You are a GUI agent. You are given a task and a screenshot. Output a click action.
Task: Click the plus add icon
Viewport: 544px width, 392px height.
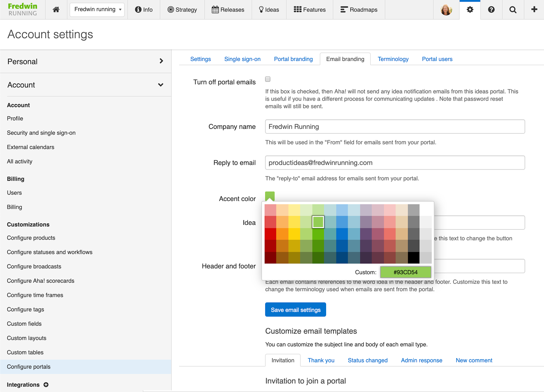(534, 10)
